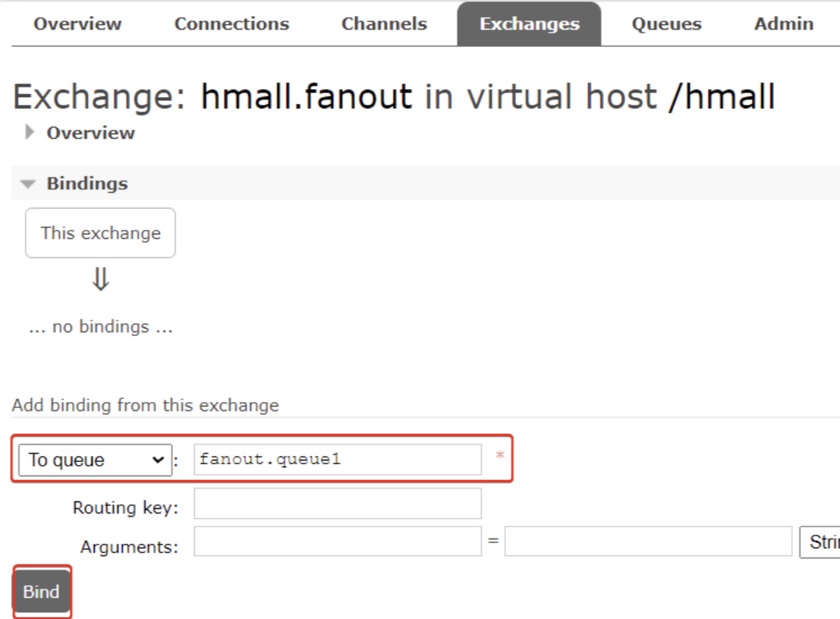Open the Overview tab in navigation
840x619 pixels.
pyautogui.click(x=77, y=24)
